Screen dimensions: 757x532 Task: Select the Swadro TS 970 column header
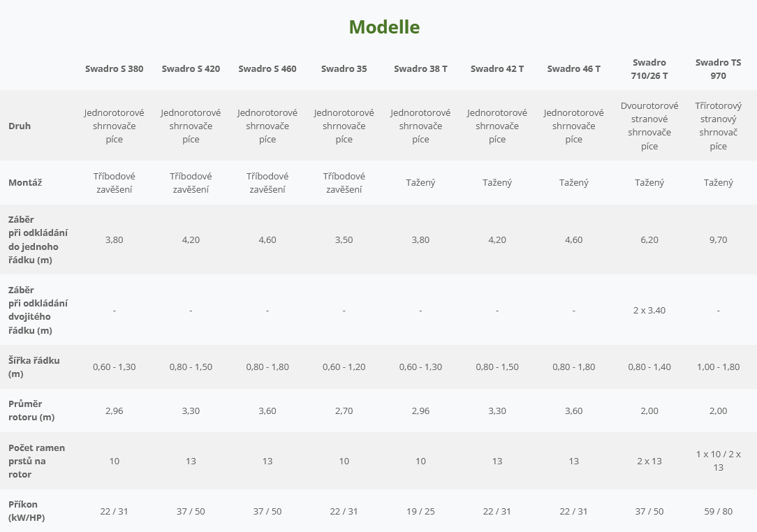click(x=719, y=68)
